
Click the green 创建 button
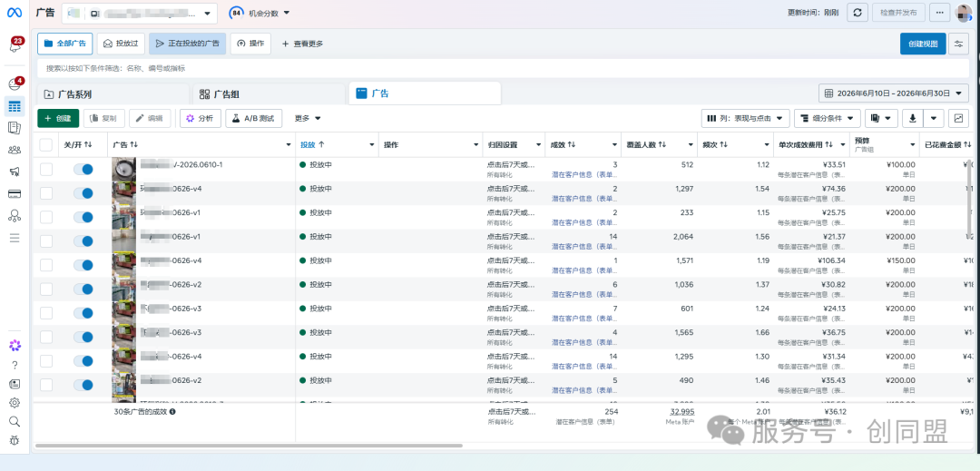tap(58, 117)
